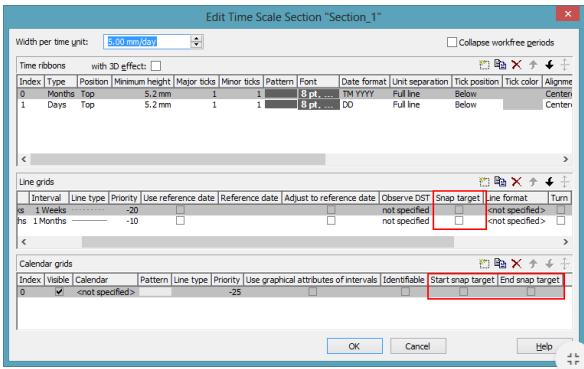Click the Date format column header

[x=364, y=82]
